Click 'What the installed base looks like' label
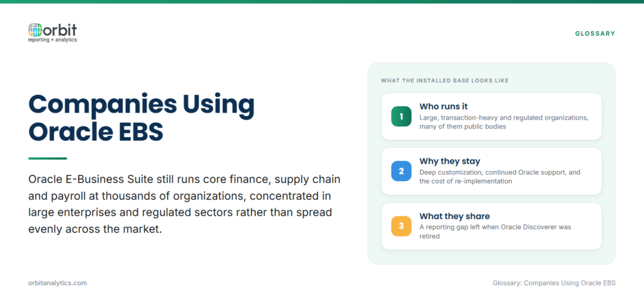 [x=445, y=81]
